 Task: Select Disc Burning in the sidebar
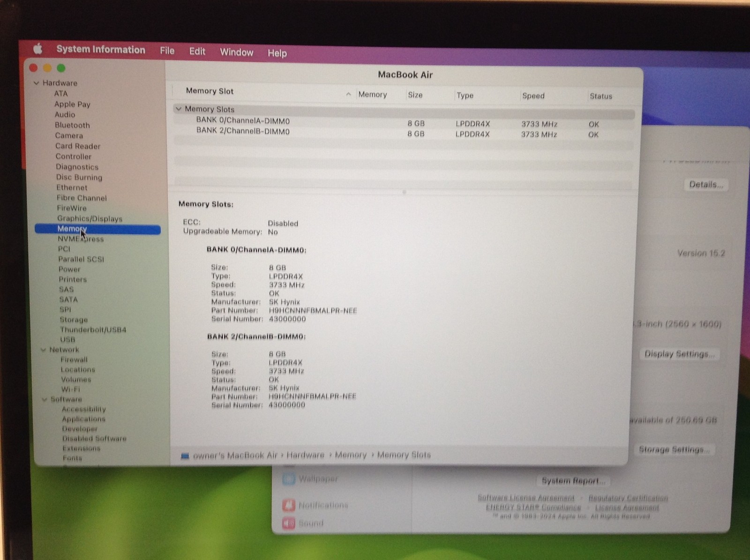[79, 177]
